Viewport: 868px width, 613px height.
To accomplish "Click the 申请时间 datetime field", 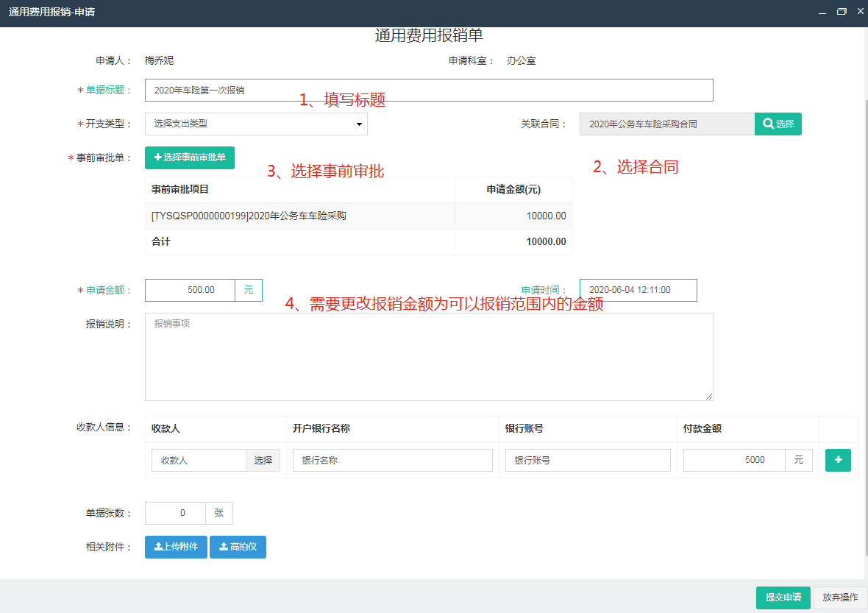I will (638, 290).
